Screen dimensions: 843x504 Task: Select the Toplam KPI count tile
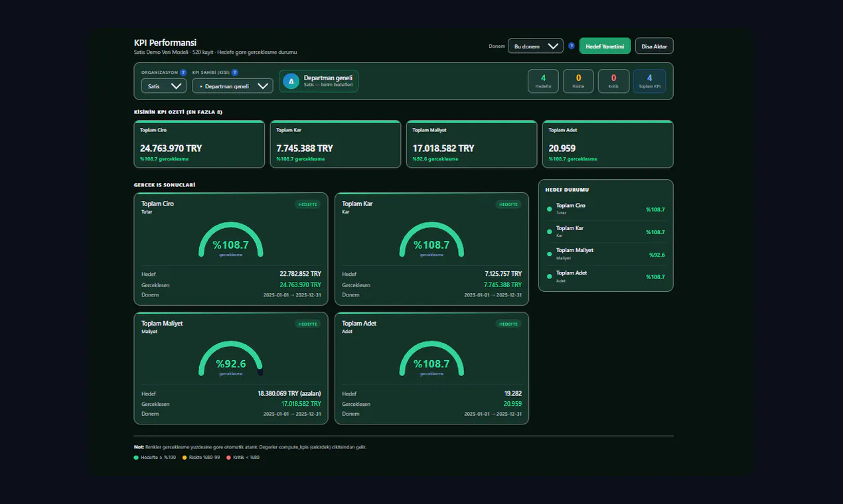[649, 81]
